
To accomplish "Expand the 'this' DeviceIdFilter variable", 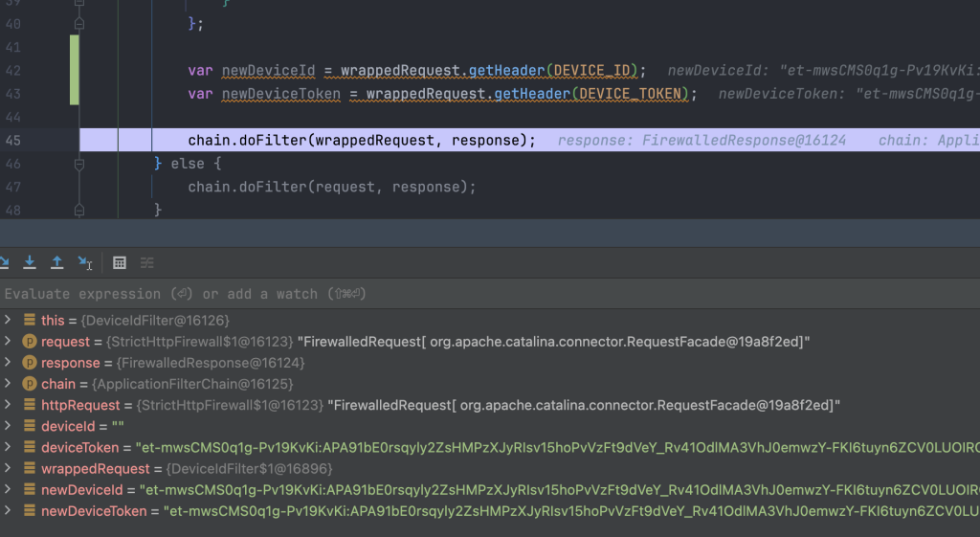I will pyautogui.click(x=8, y=320).
